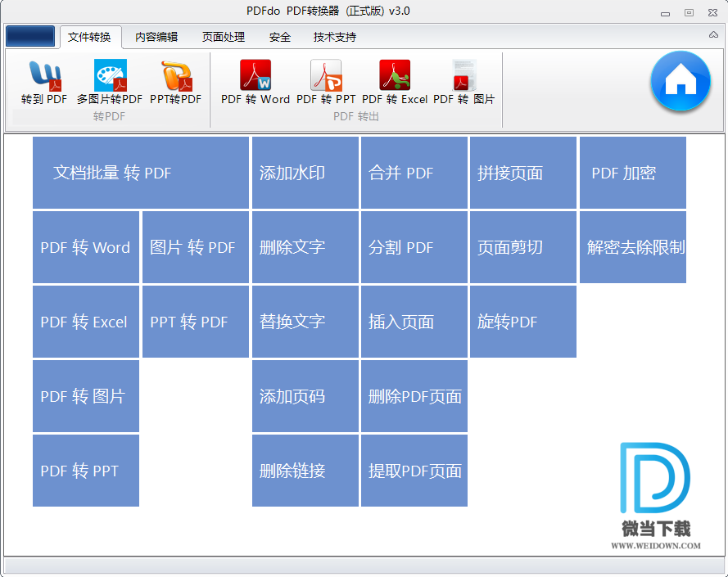The height and width of the screenshot is (577, 728).
Task: Open the 技术支持 tab
Action: pos(335,37)
